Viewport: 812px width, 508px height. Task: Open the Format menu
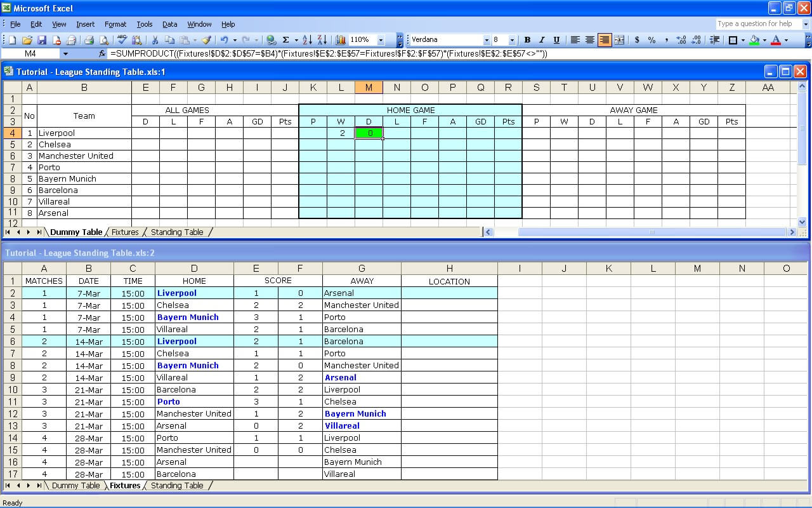[x=115, y=24]
